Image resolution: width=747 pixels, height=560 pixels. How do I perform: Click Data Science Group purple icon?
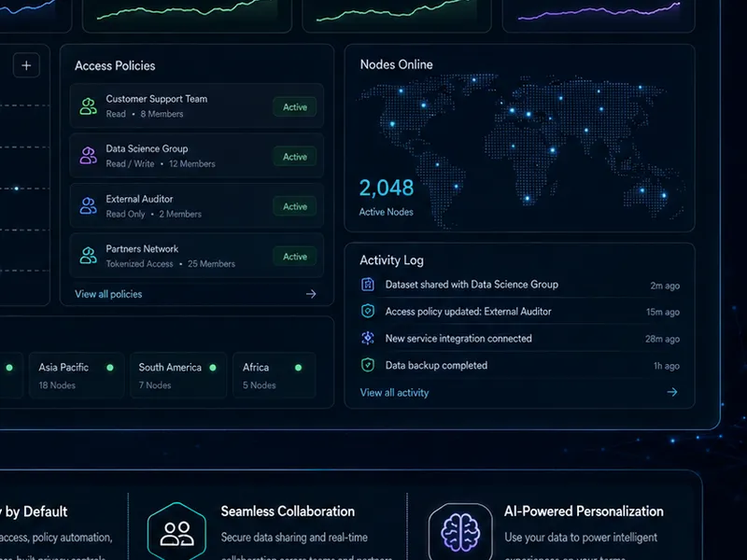click(x=88, y=156)
